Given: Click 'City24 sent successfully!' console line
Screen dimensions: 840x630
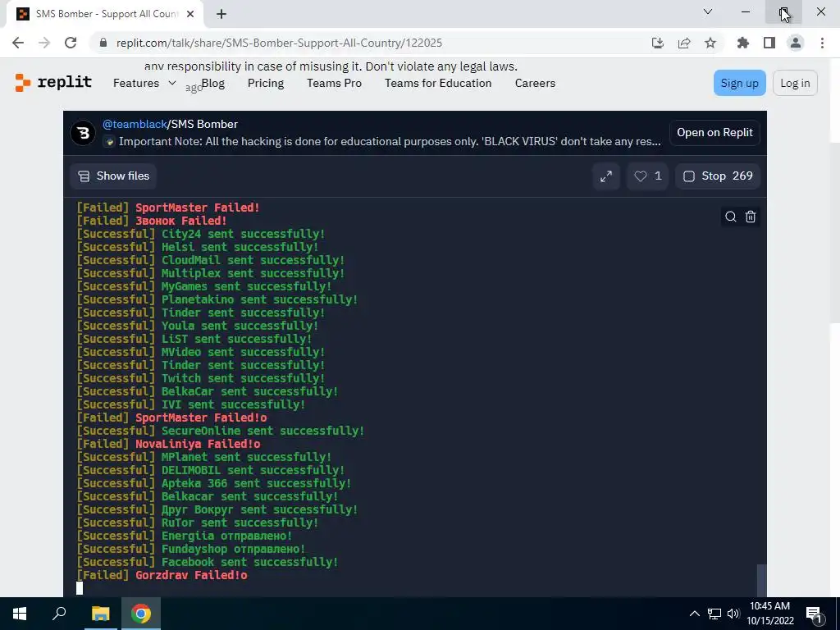Looking at the screenshot, I should (200, 234).
